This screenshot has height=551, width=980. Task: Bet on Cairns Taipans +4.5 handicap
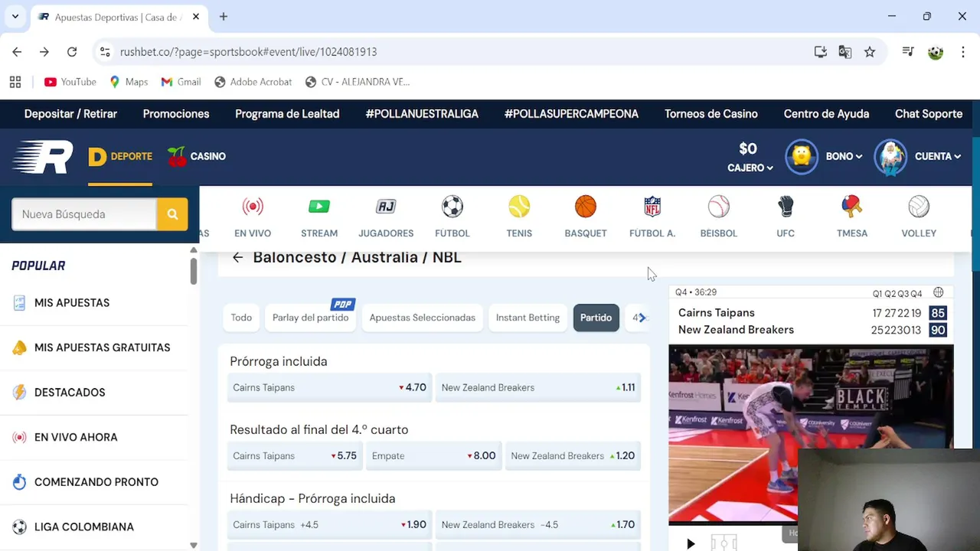point(330,524)
